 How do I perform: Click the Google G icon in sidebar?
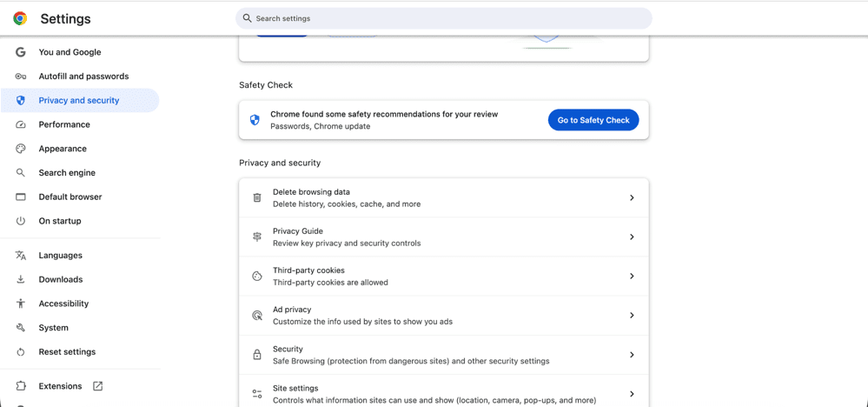tap(21, 52)
